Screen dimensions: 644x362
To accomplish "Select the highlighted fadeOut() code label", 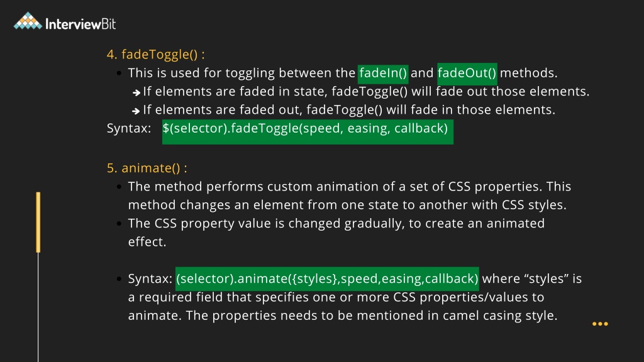I will [x=467, y=74].
